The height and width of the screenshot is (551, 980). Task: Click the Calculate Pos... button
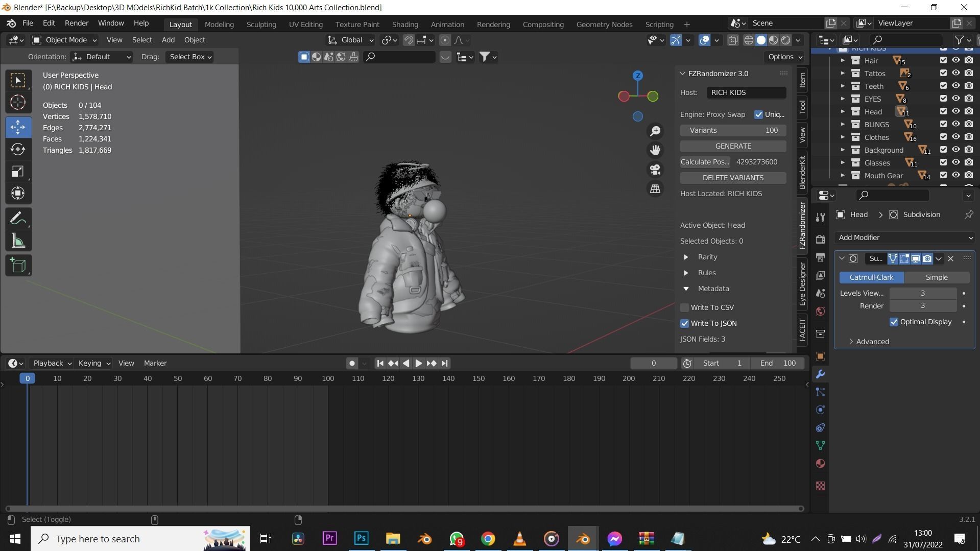click(705, 162)
